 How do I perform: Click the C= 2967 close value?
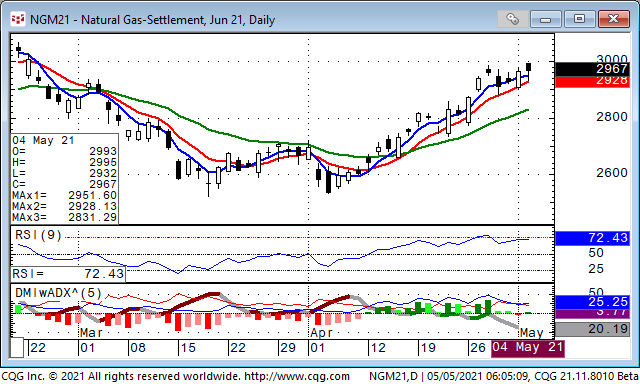64,184
